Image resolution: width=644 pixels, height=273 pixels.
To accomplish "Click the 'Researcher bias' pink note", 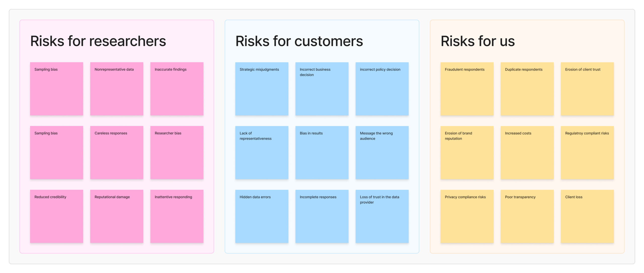I will pyautogui.click(x=177, y=152).
